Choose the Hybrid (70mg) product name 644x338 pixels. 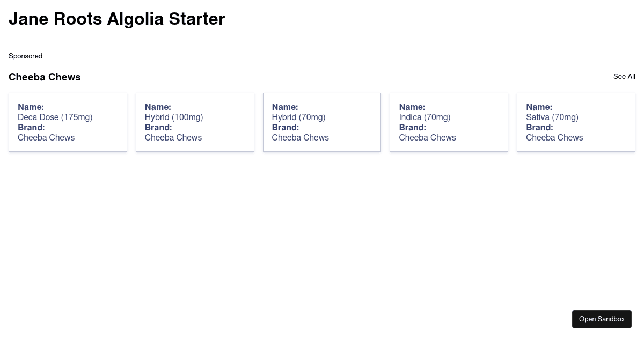click(298, 117)
